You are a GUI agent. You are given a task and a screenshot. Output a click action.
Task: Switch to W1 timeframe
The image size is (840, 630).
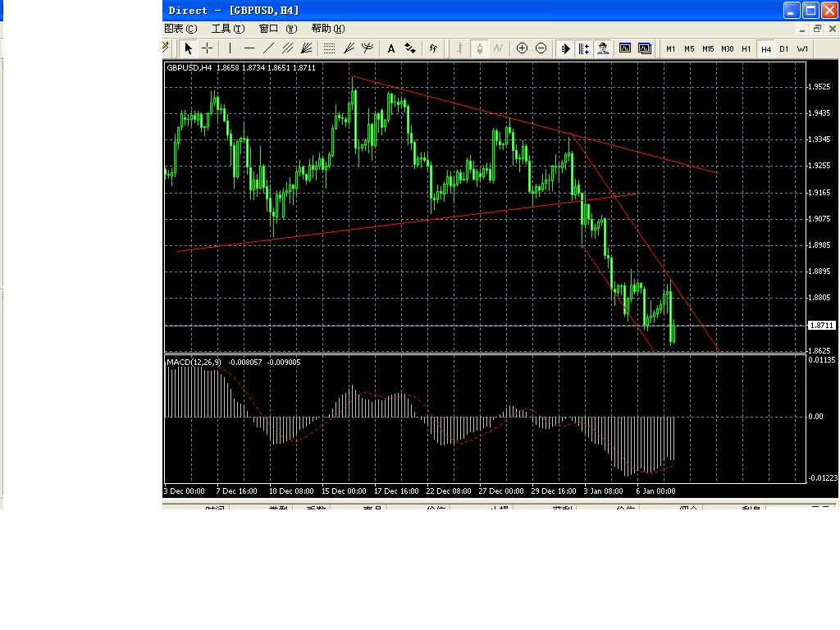click(802, 48)
